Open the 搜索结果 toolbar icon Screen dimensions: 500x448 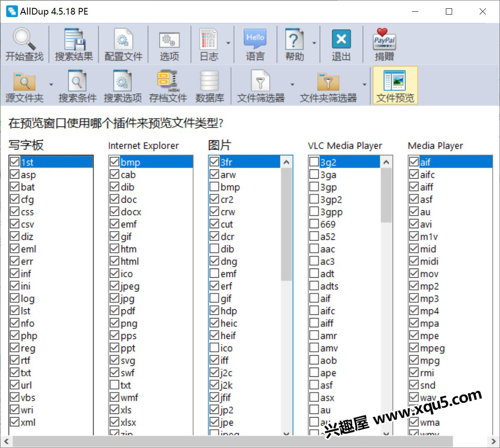point(74,39)
